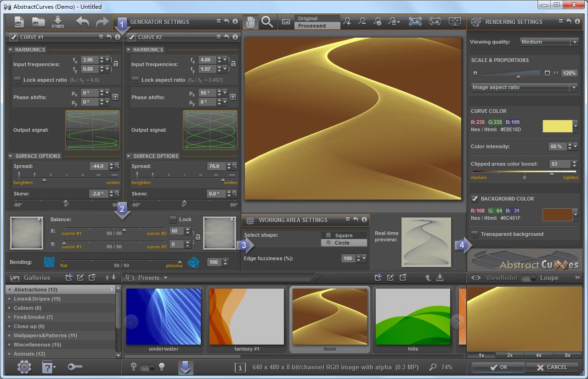This screenshot has width=588, height=379.
Task: Click the redo arrow in top toolbar
Action: click(x=102, y=22)
